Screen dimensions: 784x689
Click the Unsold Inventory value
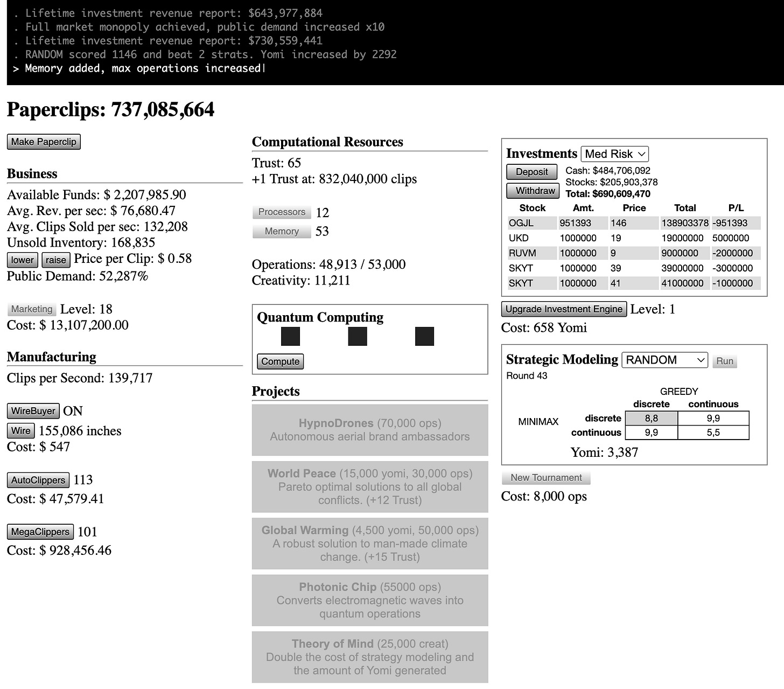pyautogui.click(x=133, y=243)
